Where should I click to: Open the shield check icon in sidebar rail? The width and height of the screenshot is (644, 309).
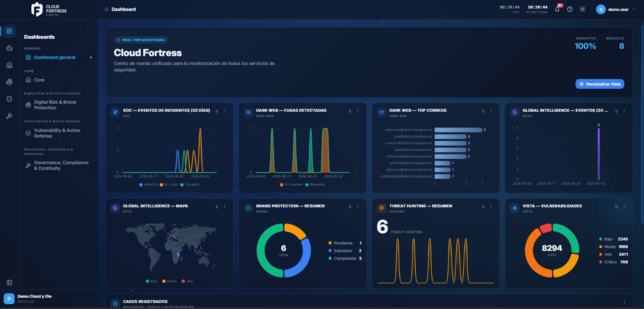pos(9,99)
